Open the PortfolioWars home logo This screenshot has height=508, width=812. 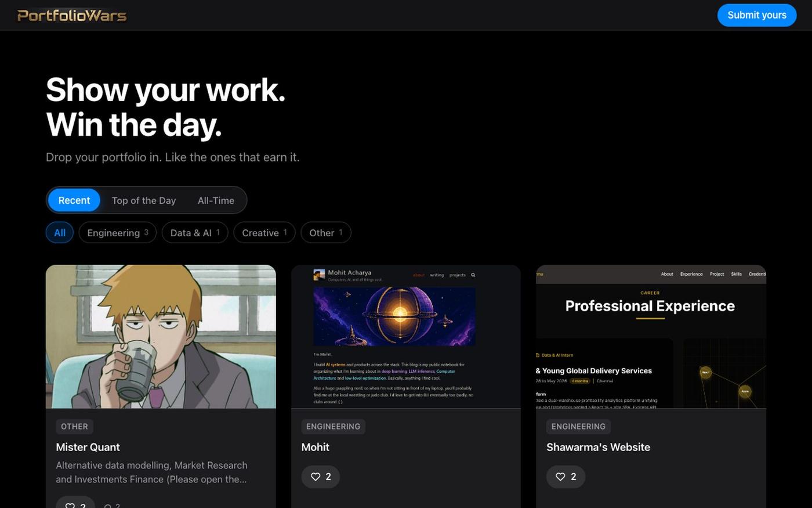(72, 15)
